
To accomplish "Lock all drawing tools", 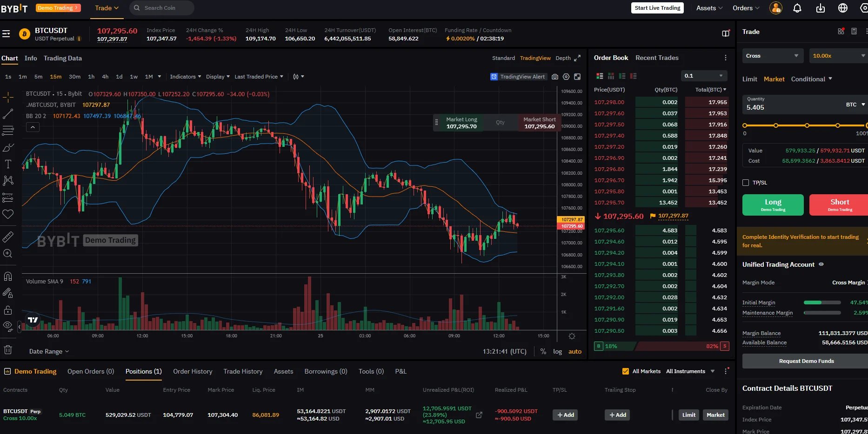I will click(8, 310).
